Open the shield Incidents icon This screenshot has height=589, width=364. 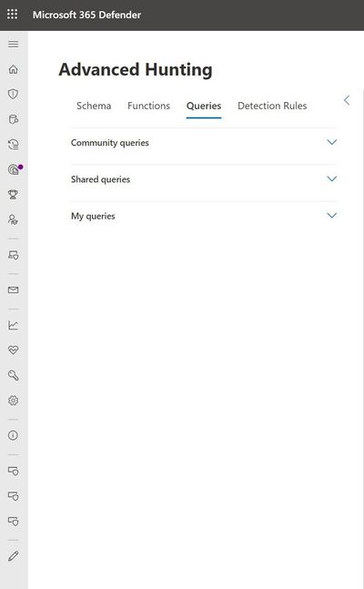click(x=13, y=94)
